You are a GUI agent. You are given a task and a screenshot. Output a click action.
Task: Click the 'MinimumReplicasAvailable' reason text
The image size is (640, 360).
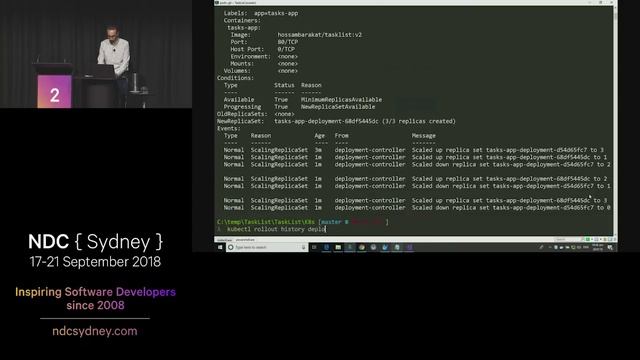click(x=342, y=100)
